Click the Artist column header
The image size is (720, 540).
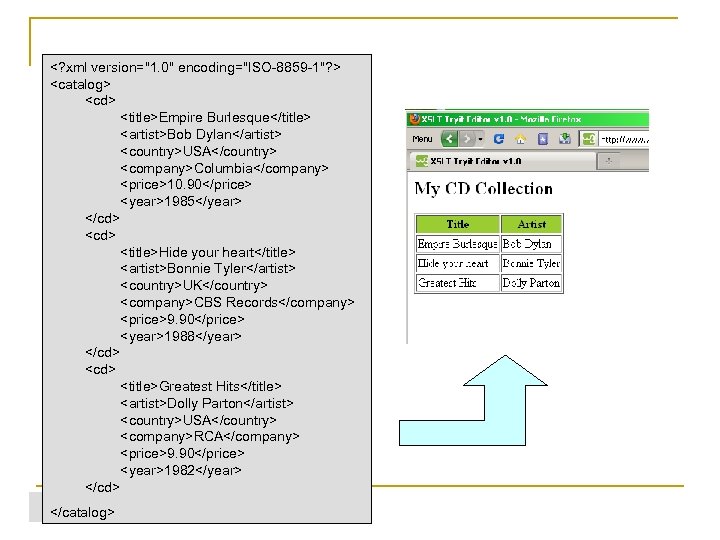click(531, 224)
